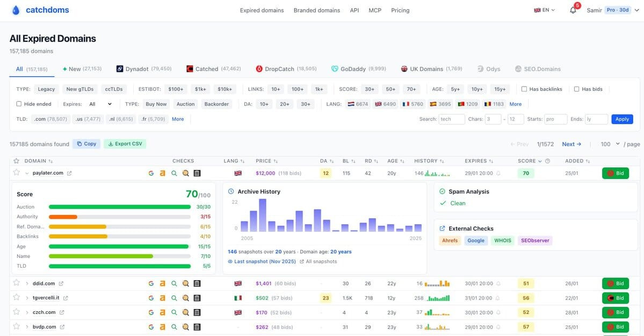Toggle the Backorder filter
Image resolution: width=644 pixels, height=336 pixels.
[216, 104]
